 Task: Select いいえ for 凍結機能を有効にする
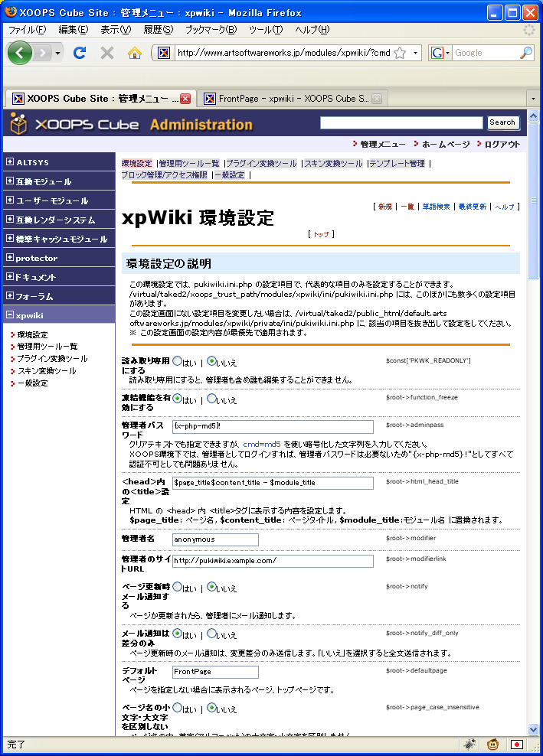point(212,398)
